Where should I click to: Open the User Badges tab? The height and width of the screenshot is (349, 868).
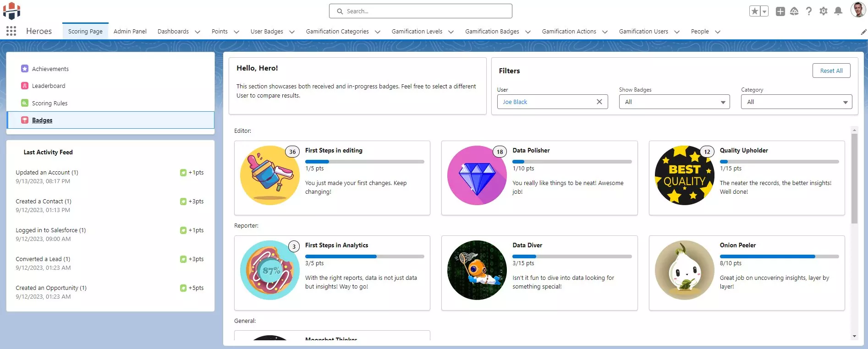point(267,31)
